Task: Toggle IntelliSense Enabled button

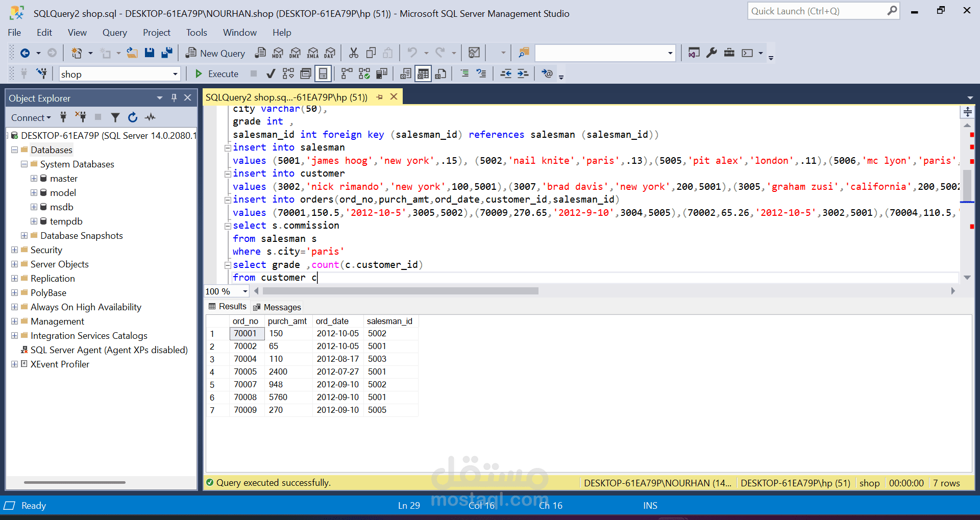Action: (x=323, y=74)
